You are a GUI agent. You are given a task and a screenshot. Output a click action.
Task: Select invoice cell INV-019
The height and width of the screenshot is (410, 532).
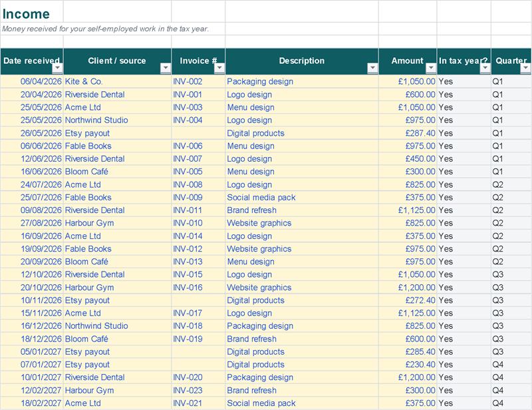(x=198, y=339)
